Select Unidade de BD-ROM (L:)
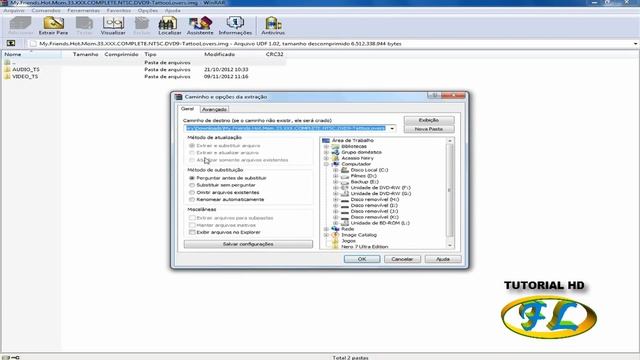This screenshot has height=360, width=640. [380, 223]
